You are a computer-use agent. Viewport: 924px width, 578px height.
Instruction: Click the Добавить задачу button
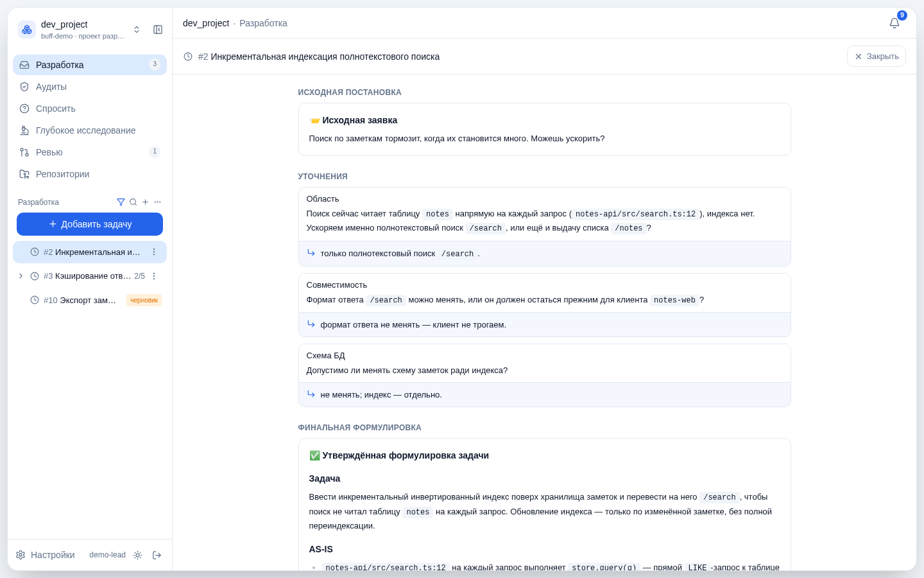tap(90, 224)
